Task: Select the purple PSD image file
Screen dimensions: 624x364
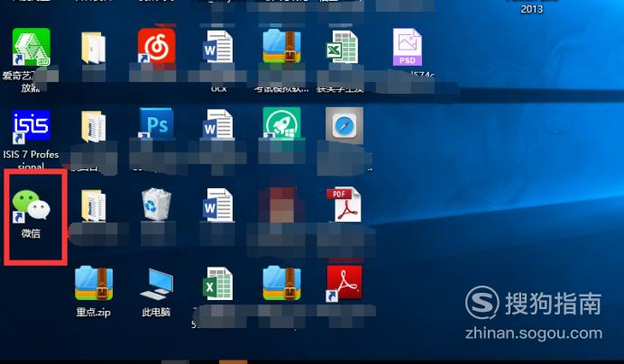Action: click(407, 47)
